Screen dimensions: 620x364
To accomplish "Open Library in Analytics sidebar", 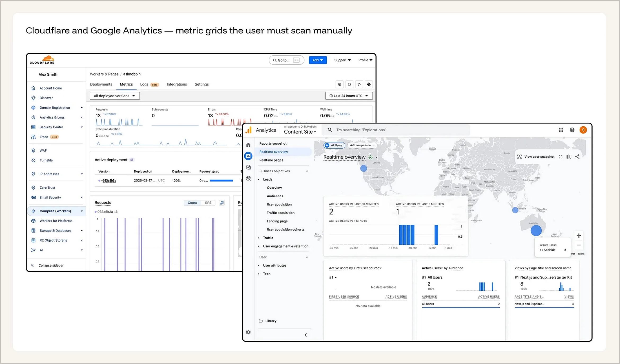I will click(268, 321).
